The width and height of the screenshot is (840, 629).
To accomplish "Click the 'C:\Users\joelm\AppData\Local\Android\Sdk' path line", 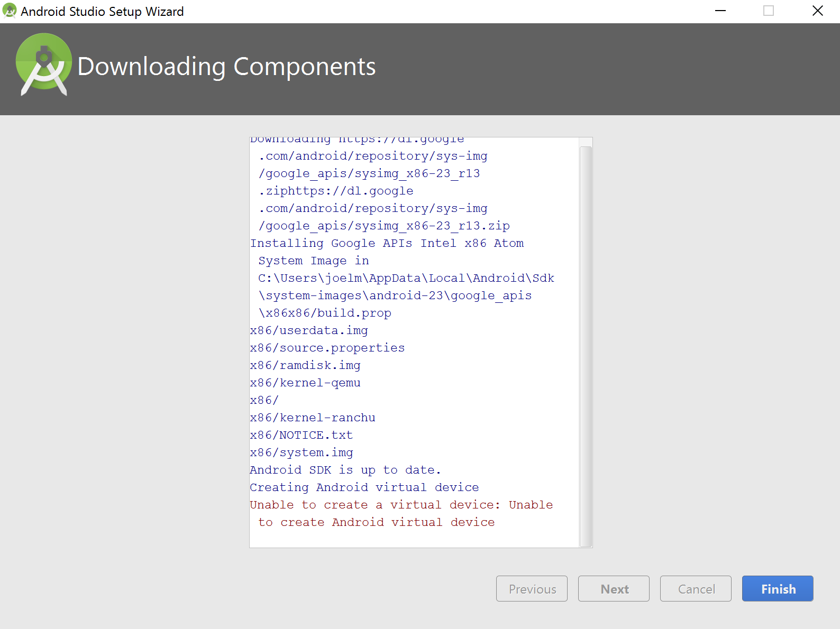I will click(406, 278).
